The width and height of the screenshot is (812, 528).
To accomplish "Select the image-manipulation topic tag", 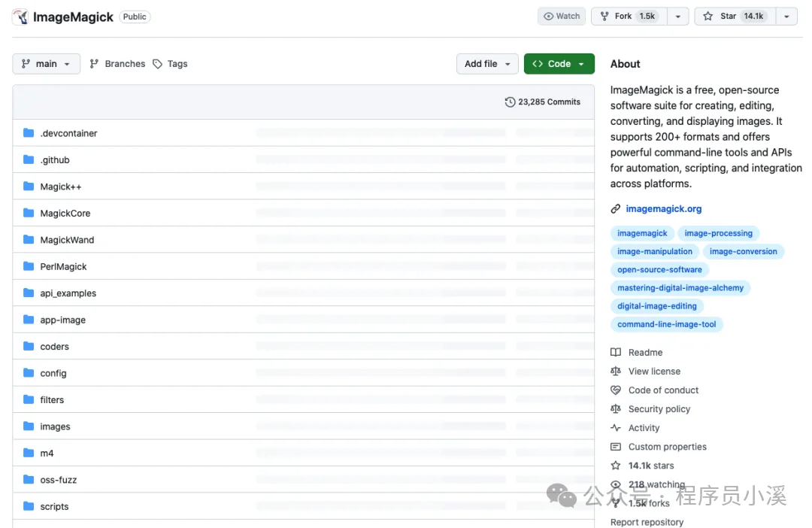I will pos(655,251).
